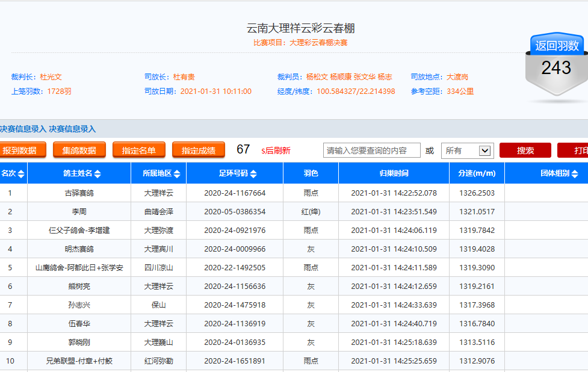Click ring number 2020-24-0921976
588x372 pixels.
(x=235, y=231)
